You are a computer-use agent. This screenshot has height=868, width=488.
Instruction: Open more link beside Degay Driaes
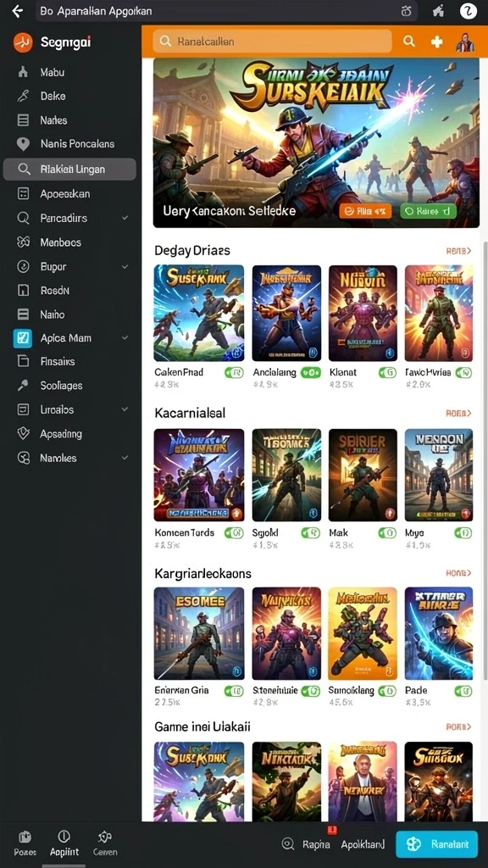point(458,251)
